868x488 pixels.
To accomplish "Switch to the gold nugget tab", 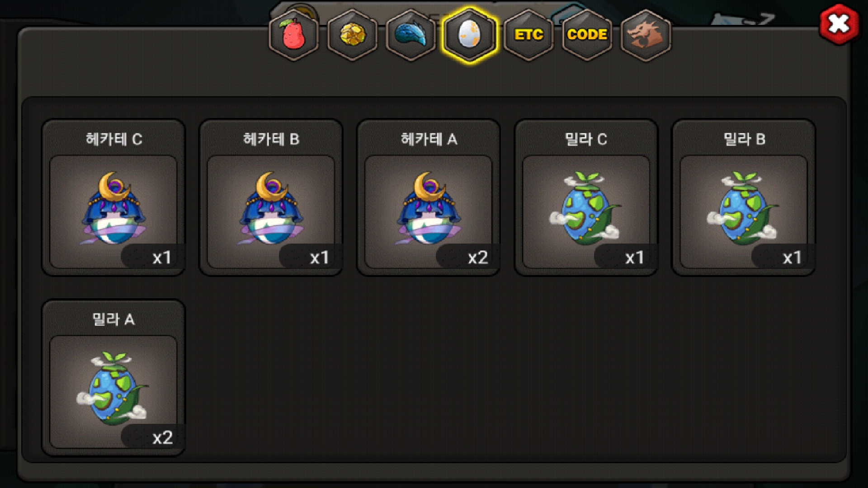I will pyautogui.click(x=353, y=35).
